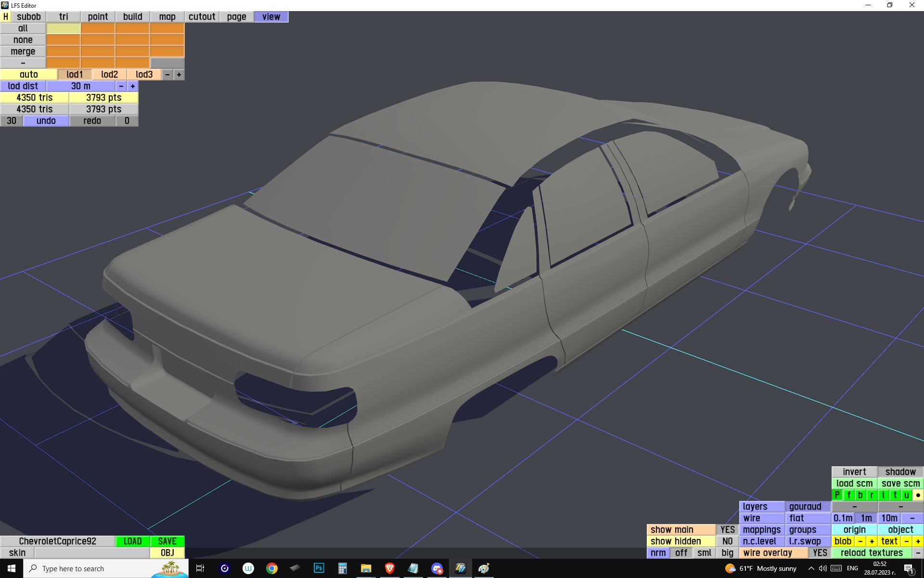Click the reload textures button
Image resolution: width=924 pixels, height=578 pixels.
(871, 552)
